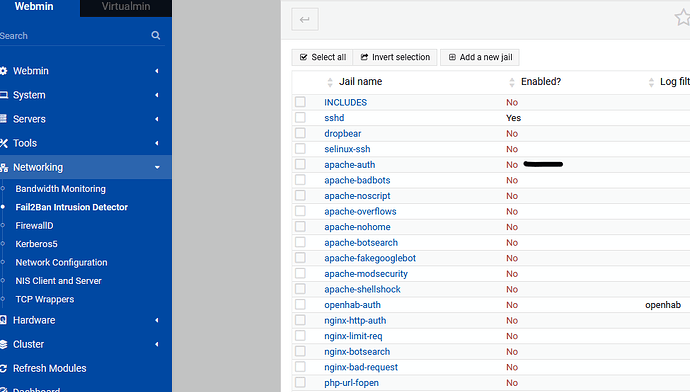
Task: Tick the selinux-ssh jail checkbox
Action: 301,149
